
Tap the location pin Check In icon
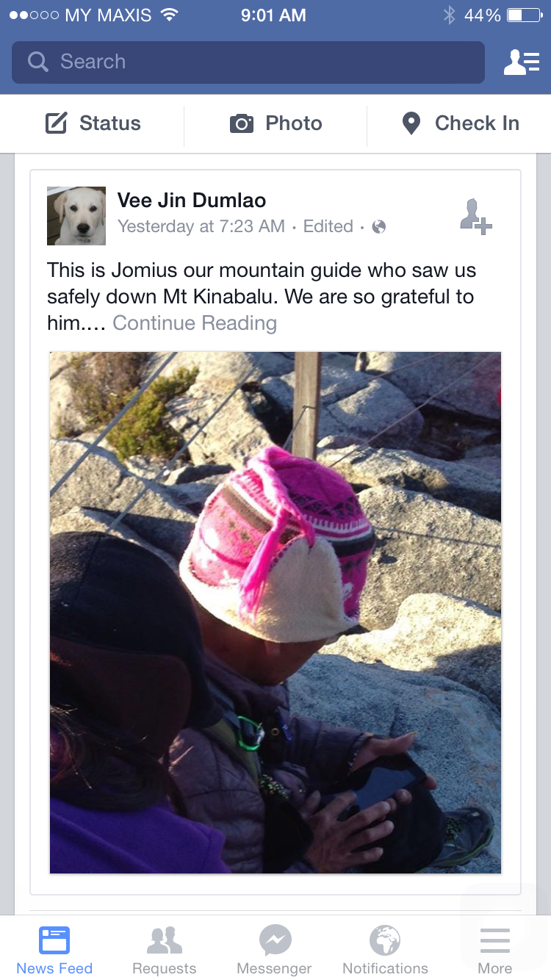[x=411, y=123]
